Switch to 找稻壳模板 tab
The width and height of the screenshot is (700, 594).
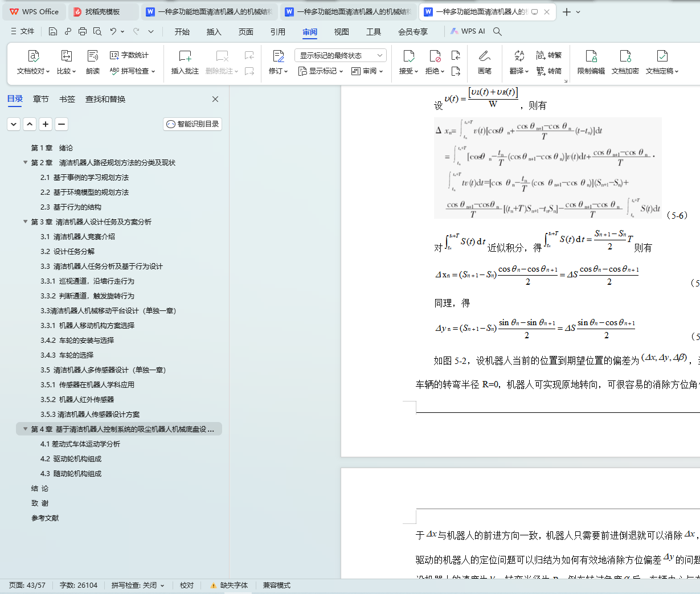104,12
